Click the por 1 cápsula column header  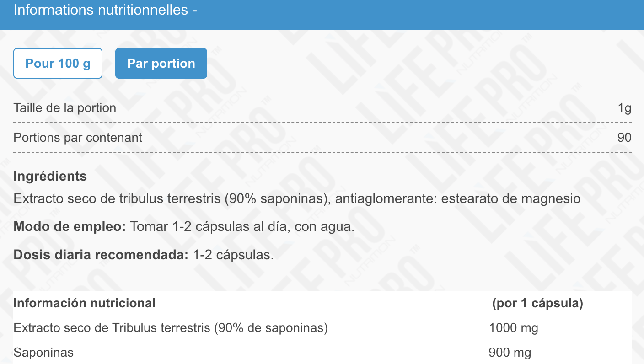tap(537, 303)
